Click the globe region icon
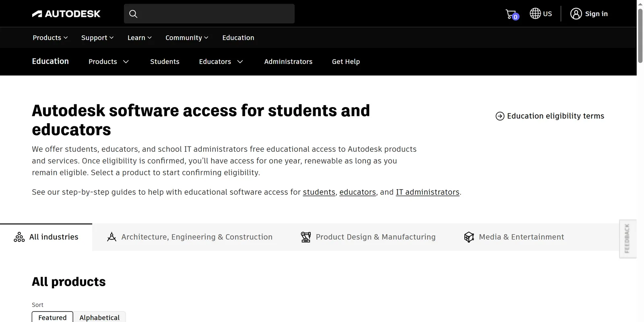 point(535,13)
